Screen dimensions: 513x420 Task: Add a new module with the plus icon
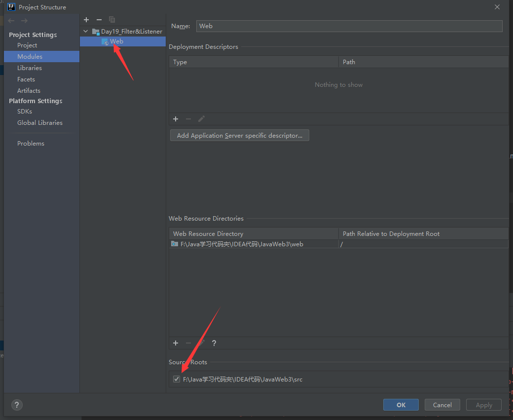pos(86,20)
